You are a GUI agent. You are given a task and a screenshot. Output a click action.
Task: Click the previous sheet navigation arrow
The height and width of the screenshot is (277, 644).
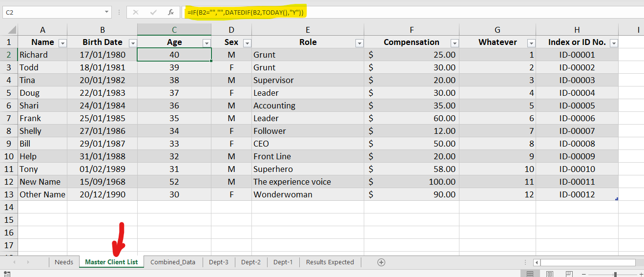tap(14, 262)
